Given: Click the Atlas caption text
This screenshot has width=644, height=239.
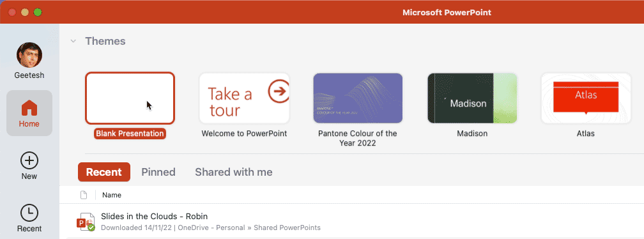Looking at the screenshot, I should [586, 134].
